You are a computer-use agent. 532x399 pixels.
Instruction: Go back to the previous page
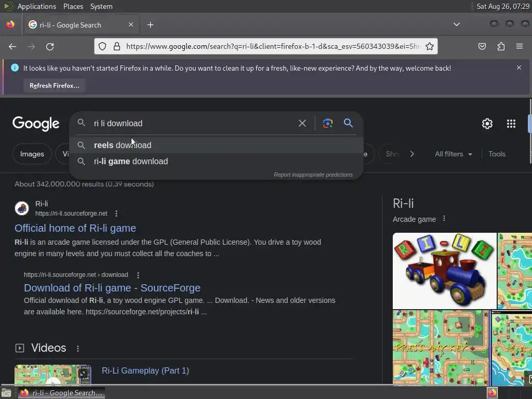tap(12, 46)
